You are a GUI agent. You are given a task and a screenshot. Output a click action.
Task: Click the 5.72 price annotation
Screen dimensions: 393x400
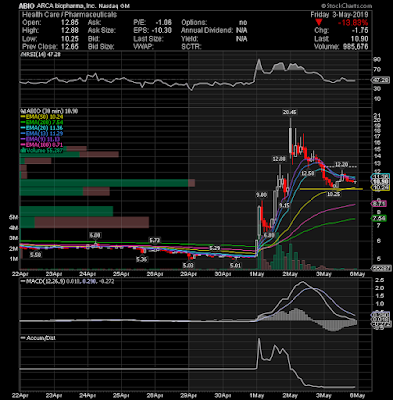point(155,240)
